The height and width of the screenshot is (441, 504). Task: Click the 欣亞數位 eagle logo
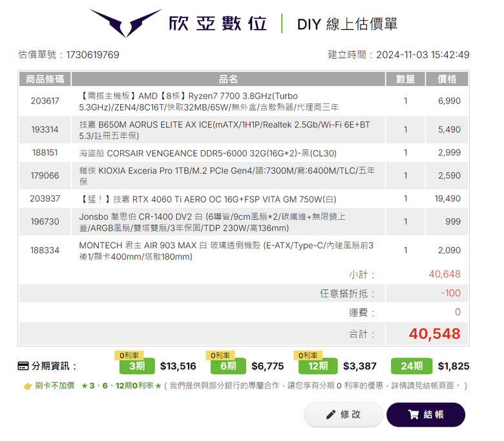click(x=125, y=23)
